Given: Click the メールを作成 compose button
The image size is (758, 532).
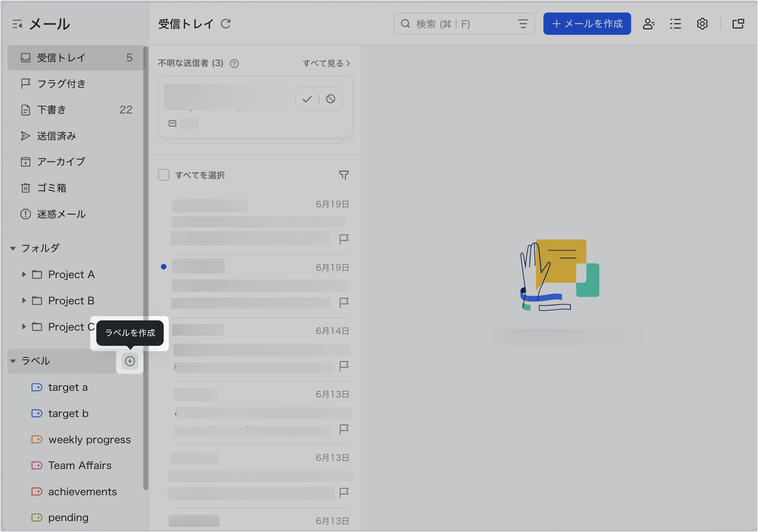Looking at the screenshot, I should 587,24.
